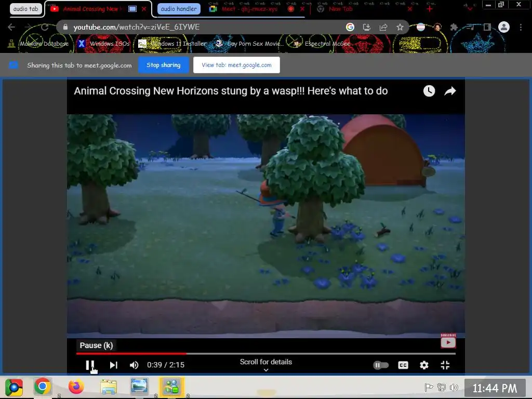Click the striped flag extension icon
Screen dimensions: 532x399
[421, 27]
